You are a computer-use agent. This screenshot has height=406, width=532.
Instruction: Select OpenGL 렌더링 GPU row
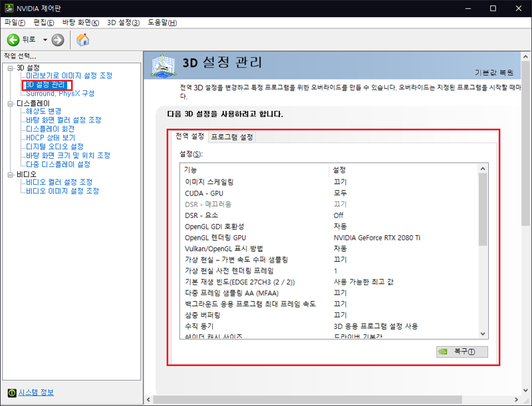[331, 238]
